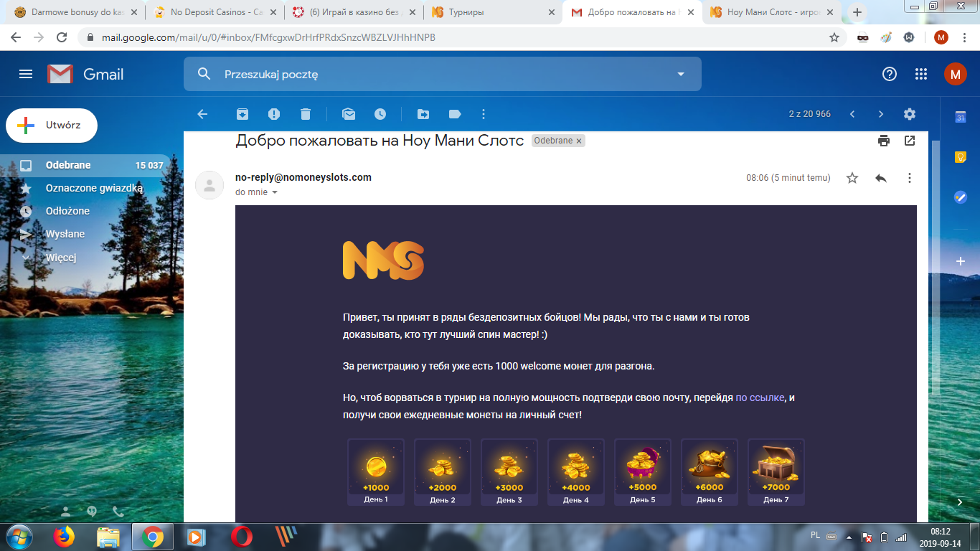Launch Firefox from the taskbar
Image resolution: width=980 pixels, height=551 pixels.
click(x=65, y=537)
